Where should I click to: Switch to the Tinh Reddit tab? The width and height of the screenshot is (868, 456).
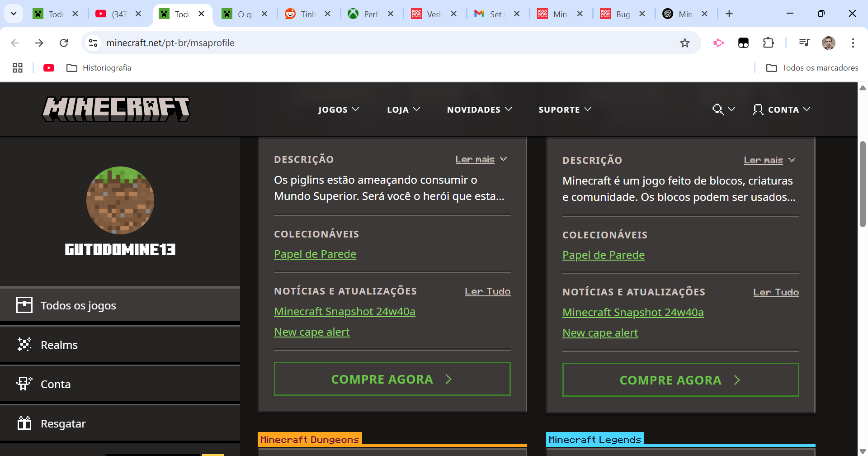pyautogui.click(x=301, y=14)
